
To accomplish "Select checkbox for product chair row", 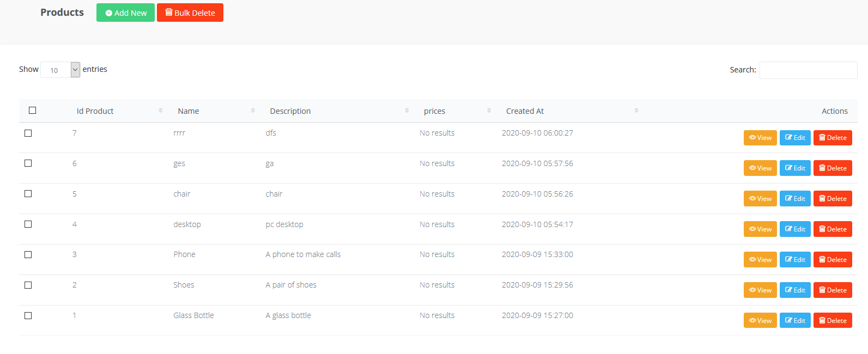I will point(28,194).
